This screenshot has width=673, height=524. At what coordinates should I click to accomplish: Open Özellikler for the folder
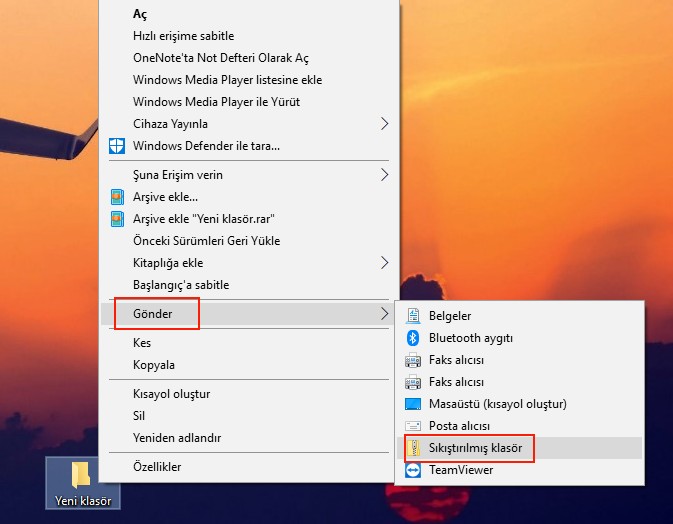250,467
